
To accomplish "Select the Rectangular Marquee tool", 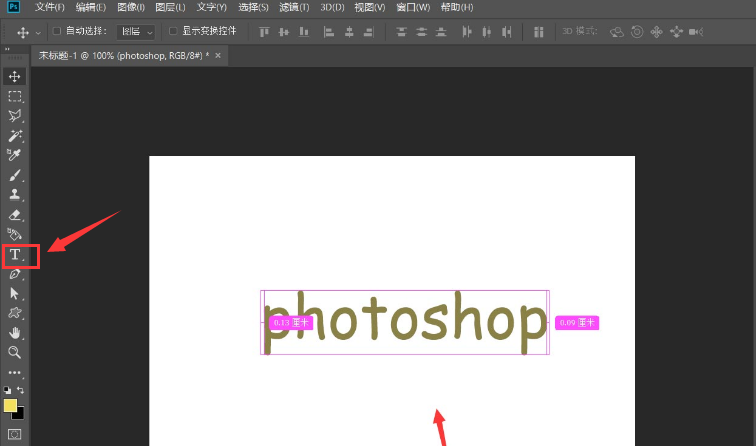I will pyautogui.click(x=14, y=96).
